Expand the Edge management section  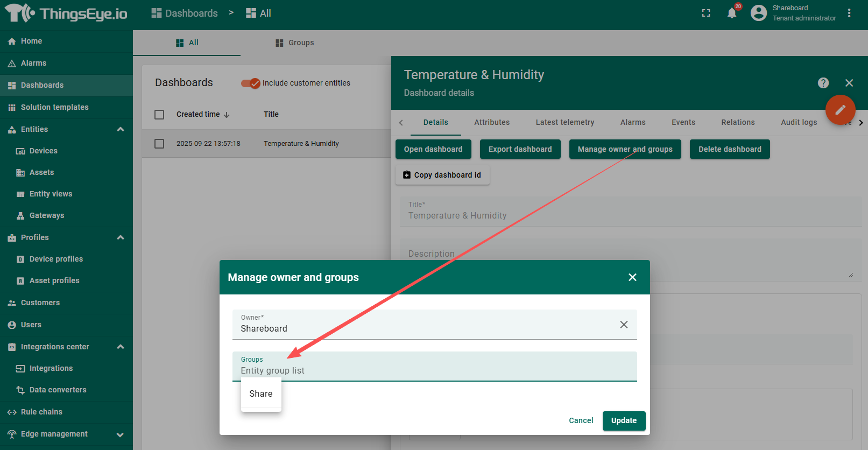pyautogui.click(x=120, y=434)
